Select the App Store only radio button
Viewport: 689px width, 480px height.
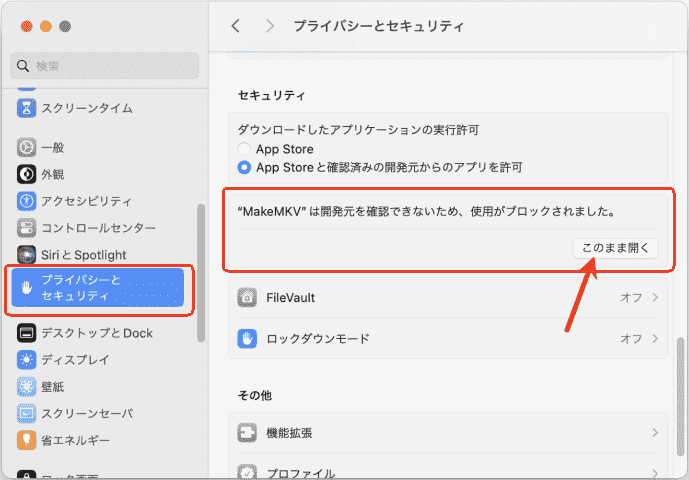coord(244,149)
